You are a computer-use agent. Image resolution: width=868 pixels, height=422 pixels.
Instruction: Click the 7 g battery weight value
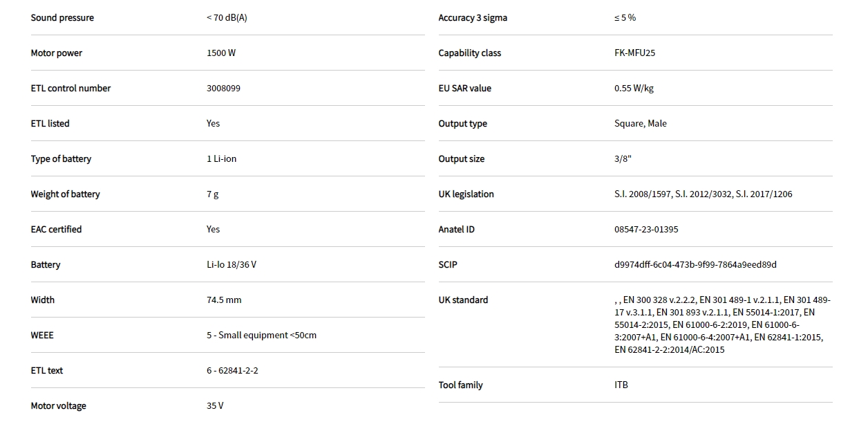coord(212,194)
